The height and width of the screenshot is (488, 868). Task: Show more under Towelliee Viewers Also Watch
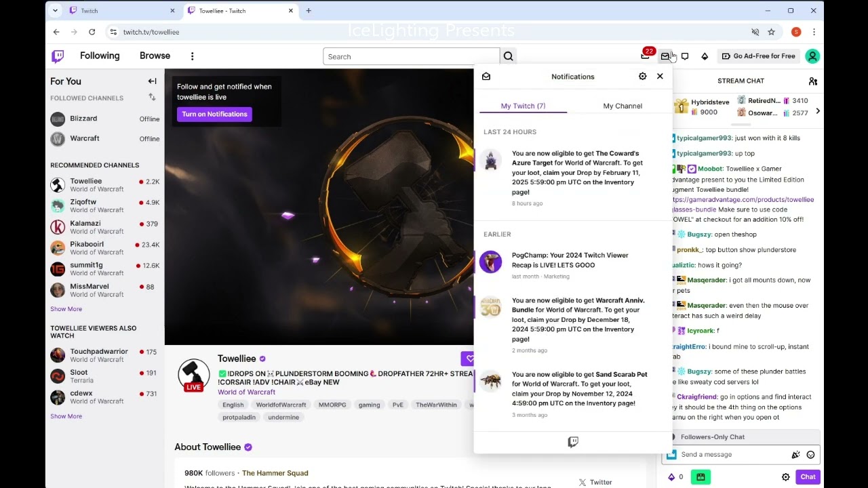[66, 416]
